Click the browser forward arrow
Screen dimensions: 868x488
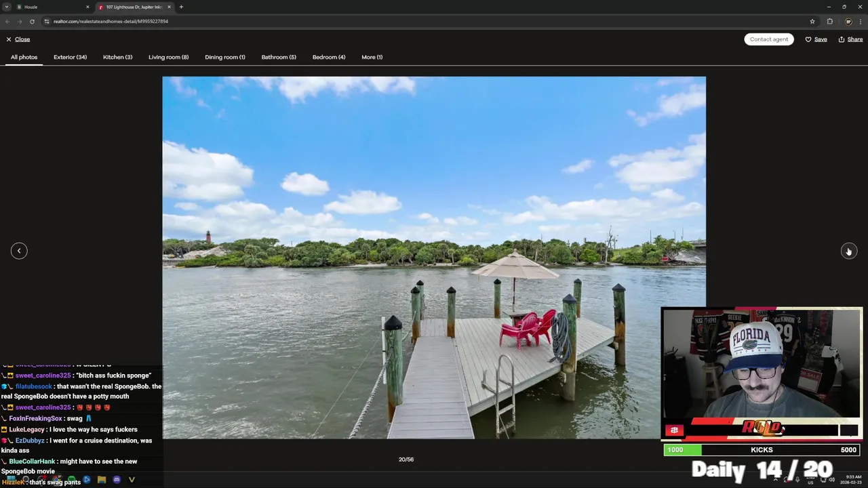point(20,21)
